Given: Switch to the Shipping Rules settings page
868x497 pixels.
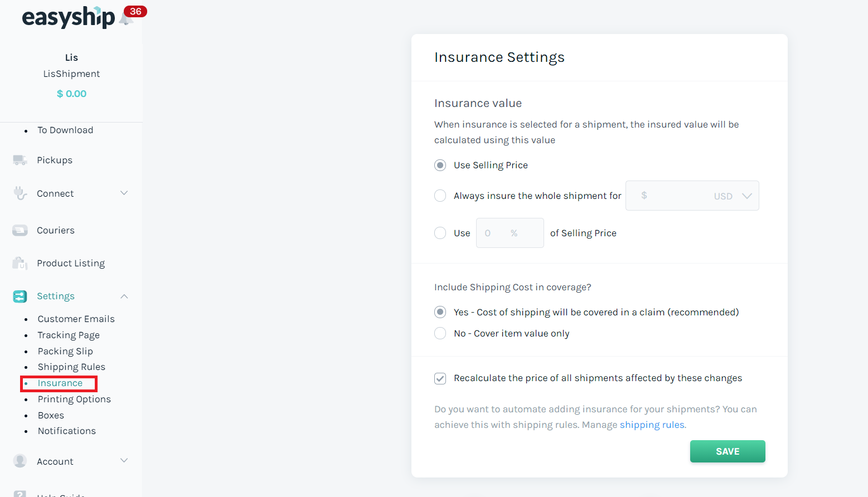Looking at the screenshot, I should 71,367.
